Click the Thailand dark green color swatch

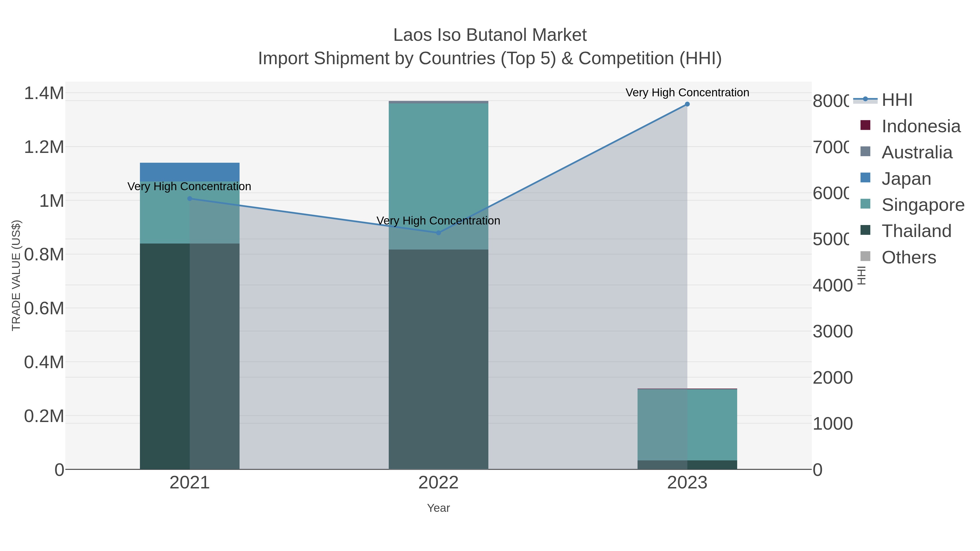coord(865,230)
